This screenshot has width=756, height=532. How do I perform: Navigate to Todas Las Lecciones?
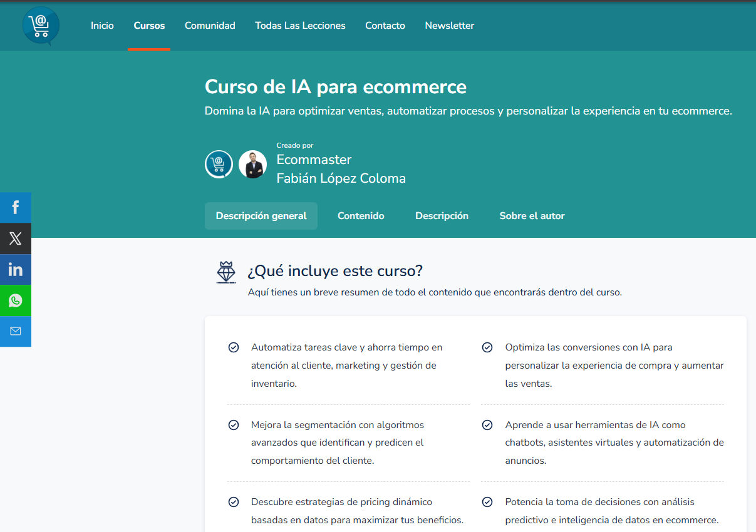(300, 26)
